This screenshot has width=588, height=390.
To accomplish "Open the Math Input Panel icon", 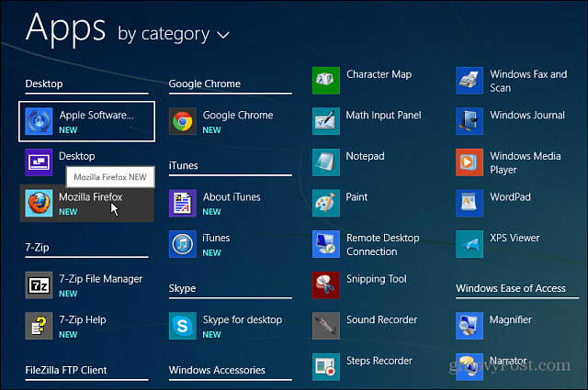I will coord(326,121).
